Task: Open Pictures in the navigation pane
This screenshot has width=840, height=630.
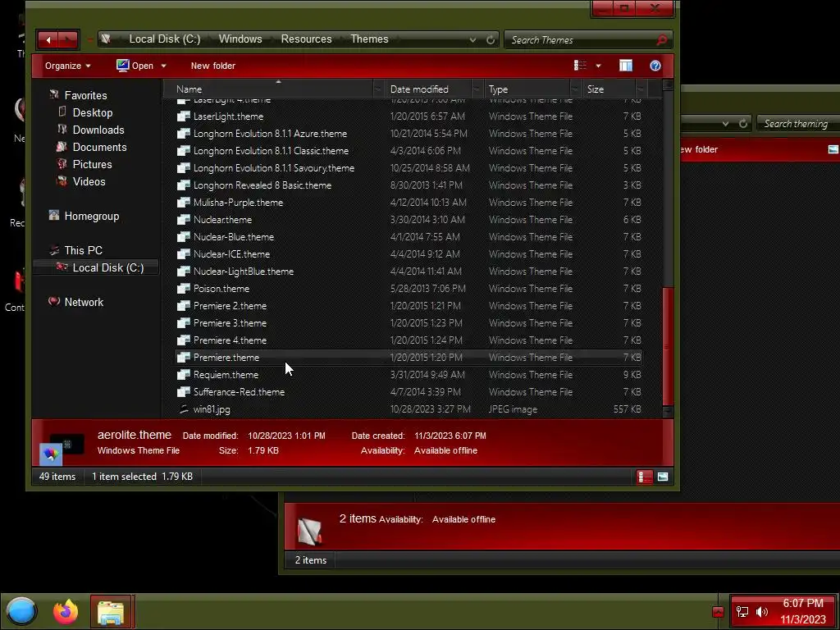Action: [92, 164]
